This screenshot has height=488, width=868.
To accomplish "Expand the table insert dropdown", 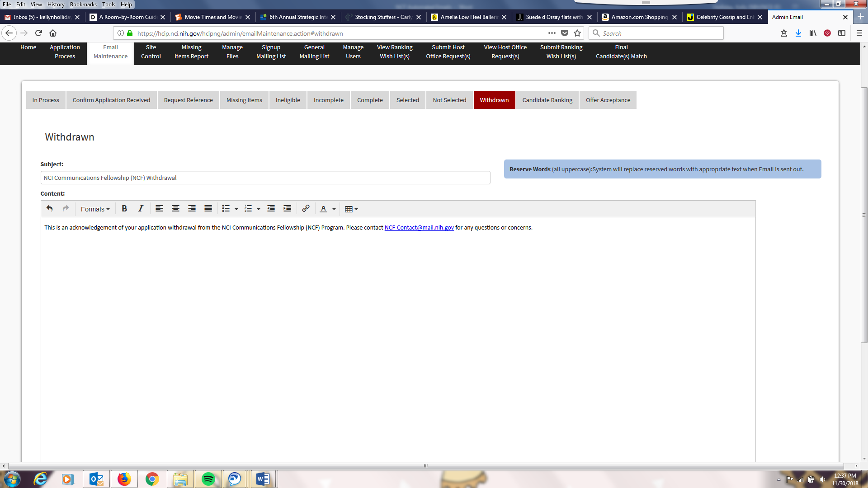I will pyautogui.click(x=356, y=209).
